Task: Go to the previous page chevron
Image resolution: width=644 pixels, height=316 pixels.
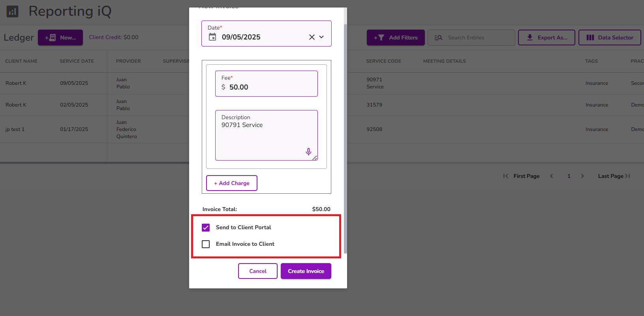Action: (552, 176)
